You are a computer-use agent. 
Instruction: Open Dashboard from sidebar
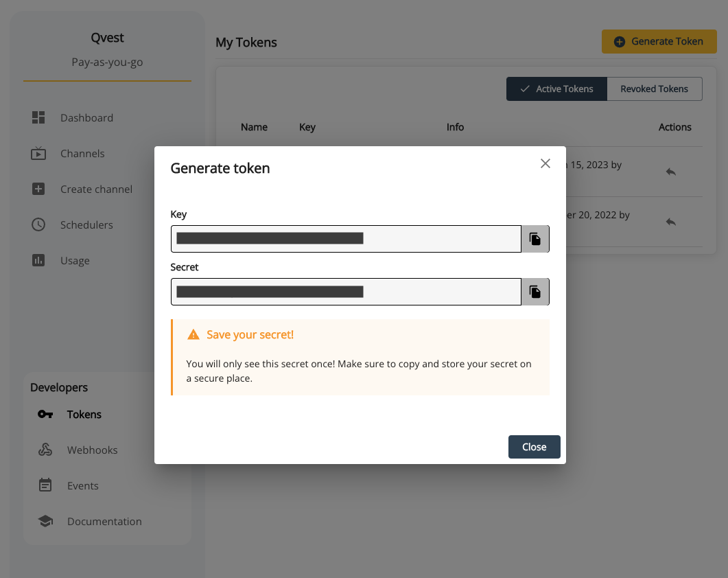(86, 118)
